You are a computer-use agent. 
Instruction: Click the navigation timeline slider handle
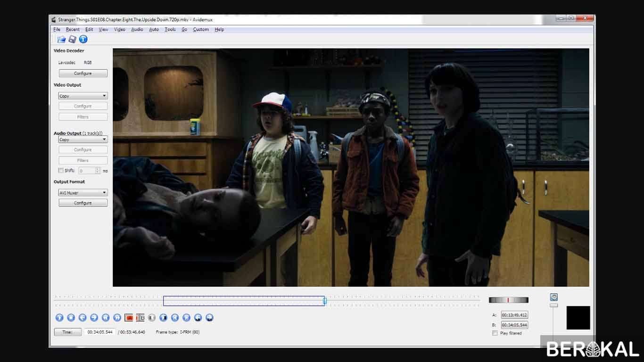324,300
